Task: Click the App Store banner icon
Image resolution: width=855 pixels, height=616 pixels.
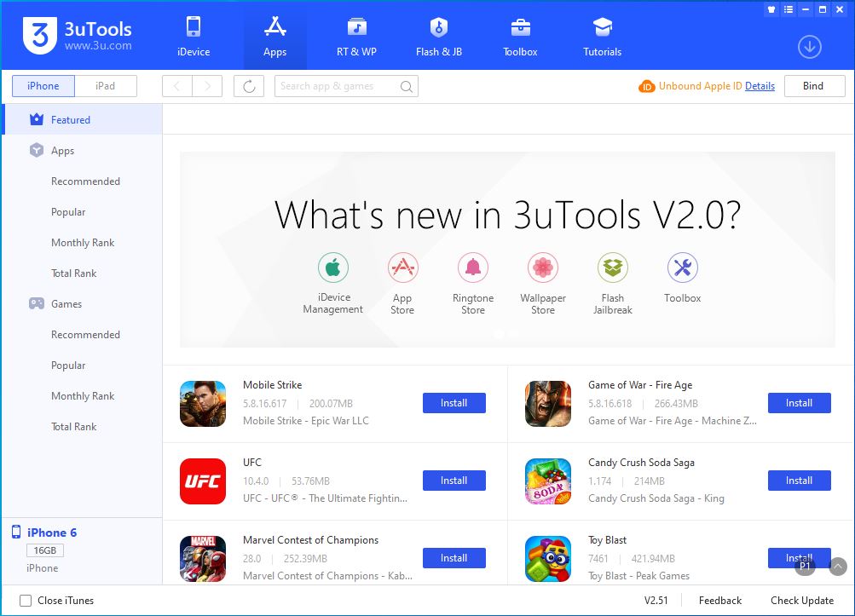Action: coord(403,268)
